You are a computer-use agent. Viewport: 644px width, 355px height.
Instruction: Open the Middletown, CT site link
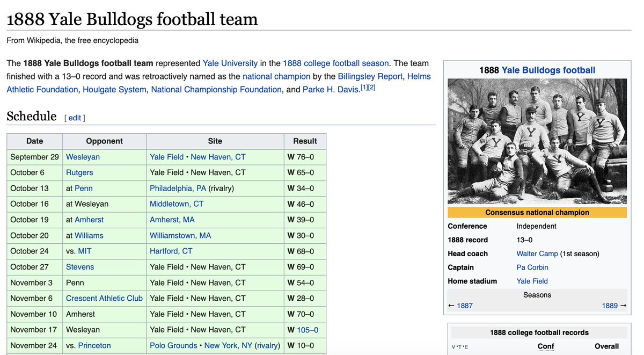click(177, 204)
